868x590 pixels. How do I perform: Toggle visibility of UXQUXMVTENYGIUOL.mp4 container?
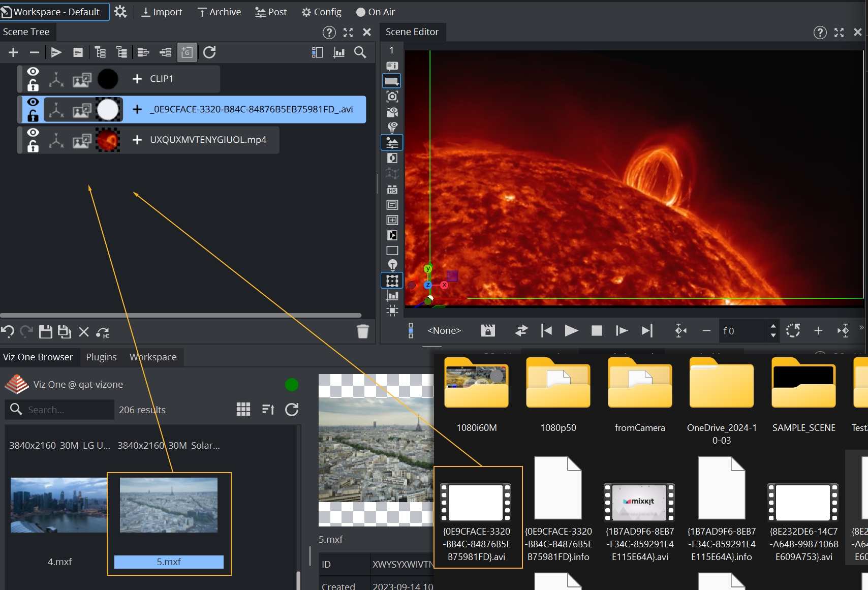[33, 133]
